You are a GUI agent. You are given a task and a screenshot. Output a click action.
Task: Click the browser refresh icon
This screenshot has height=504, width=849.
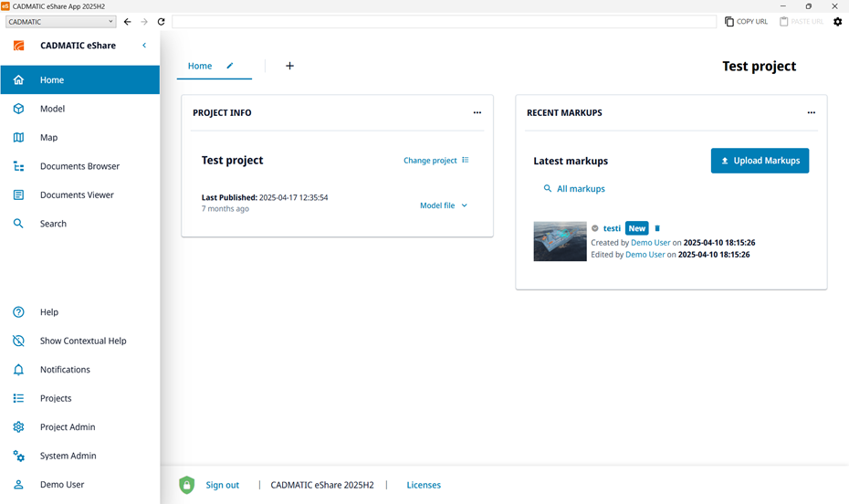(x=162, y=21)
